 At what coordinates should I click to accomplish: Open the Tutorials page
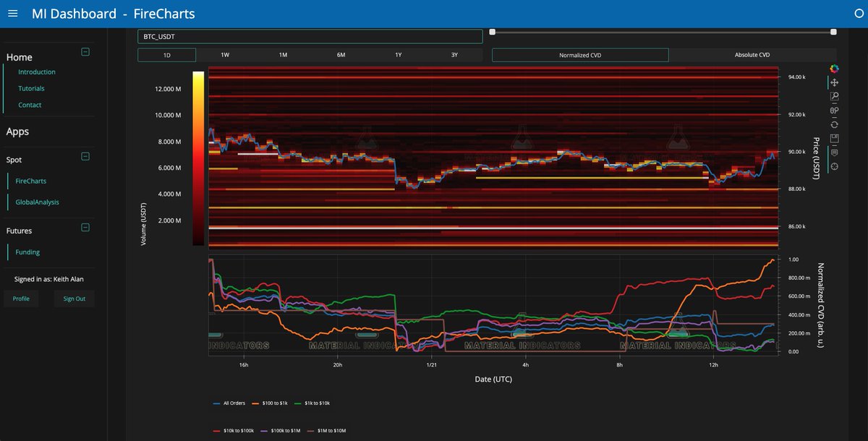tap(31, 88)
